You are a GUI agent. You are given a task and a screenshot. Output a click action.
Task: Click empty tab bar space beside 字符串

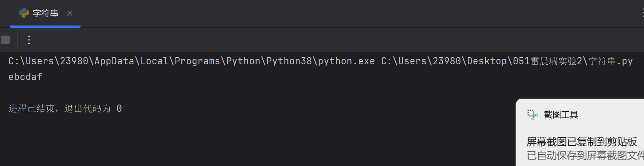pos(323,14)
